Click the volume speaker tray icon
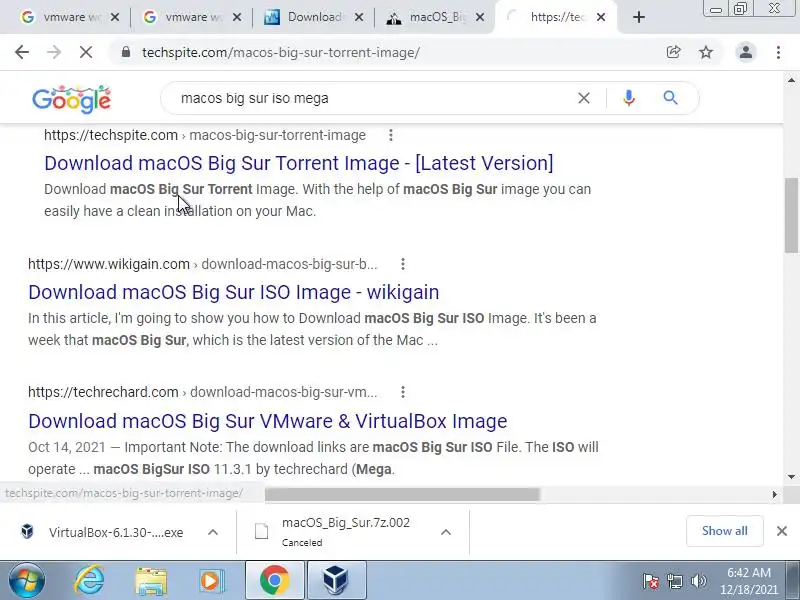The width and height of the screenshot is (800, 600). (698, 581)
